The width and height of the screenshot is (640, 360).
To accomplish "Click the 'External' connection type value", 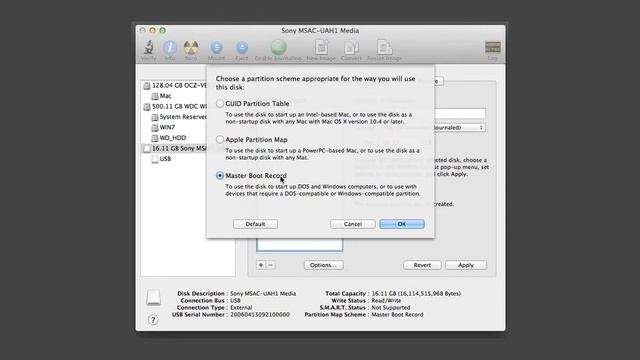I will coord(241,308).
